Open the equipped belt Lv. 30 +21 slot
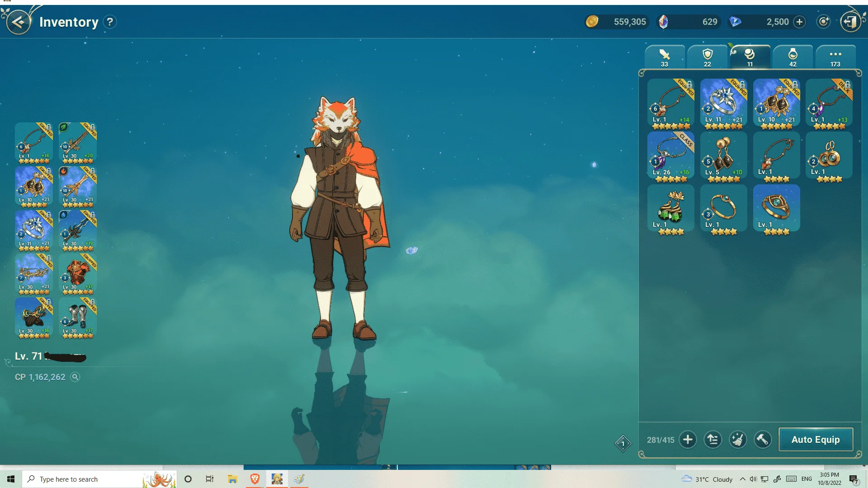This screenshot has width=868, height=488. pos(34,274)
